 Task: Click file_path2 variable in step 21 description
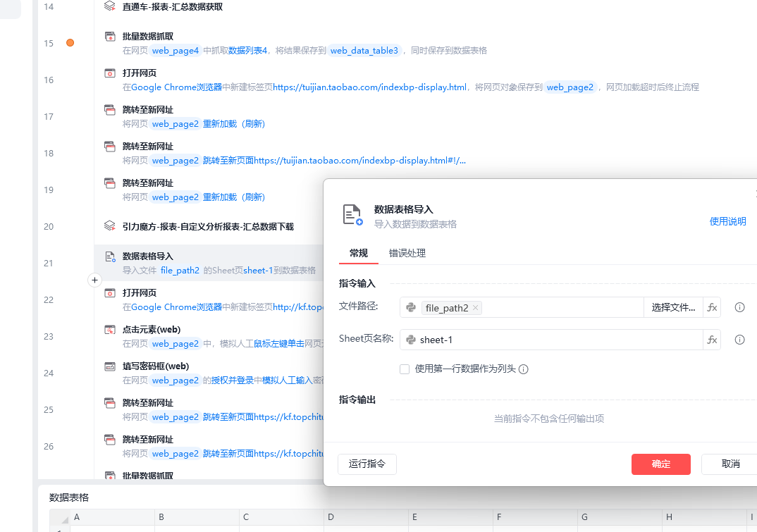tap(180, 271)
